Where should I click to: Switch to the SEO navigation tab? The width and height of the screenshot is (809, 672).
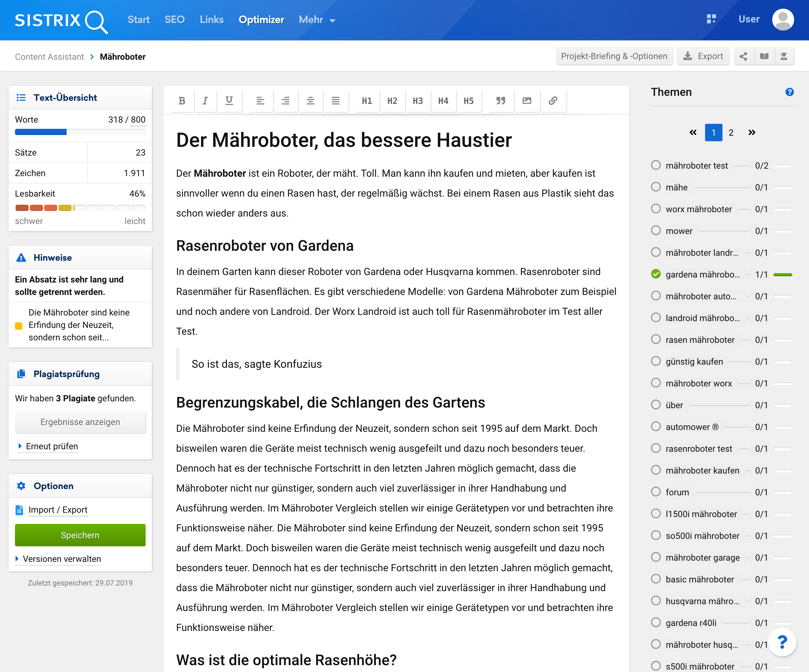coord(175,20)
